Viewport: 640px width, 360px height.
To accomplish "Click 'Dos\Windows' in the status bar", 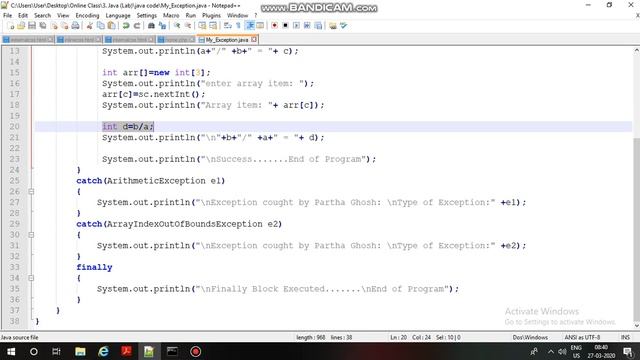I will (530, 338).
